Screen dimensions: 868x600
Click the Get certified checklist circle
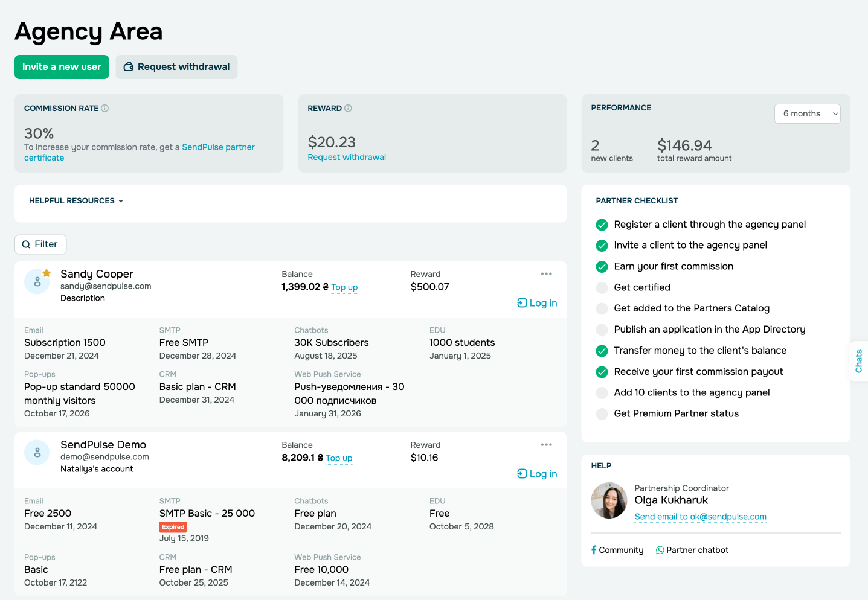point(602,288)
